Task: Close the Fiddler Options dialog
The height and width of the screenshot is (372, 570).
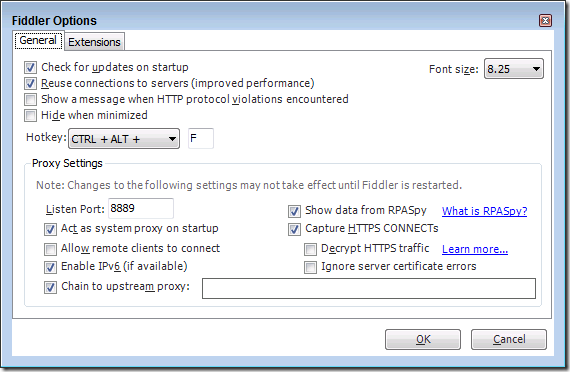Action: (x=545, y=21)
